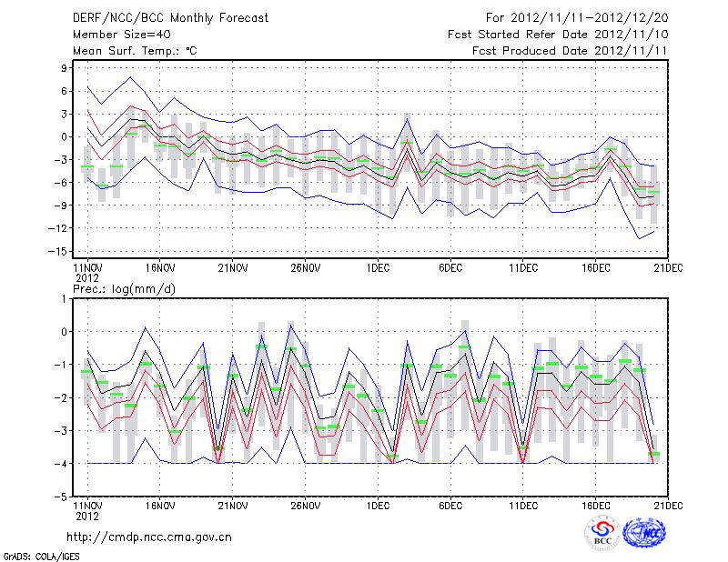Click the BCC logo icon
Viewport: 728px width, 562px height.
602,533
